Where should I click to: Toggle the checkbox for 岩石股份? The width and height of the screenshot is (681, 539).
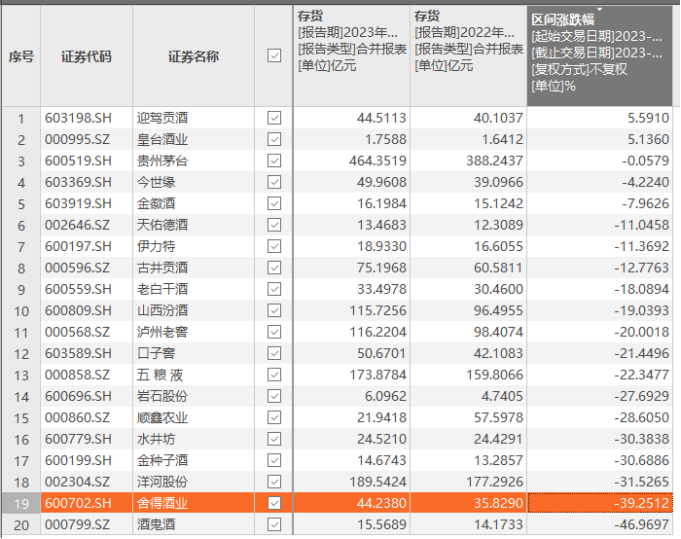point(274,396)
